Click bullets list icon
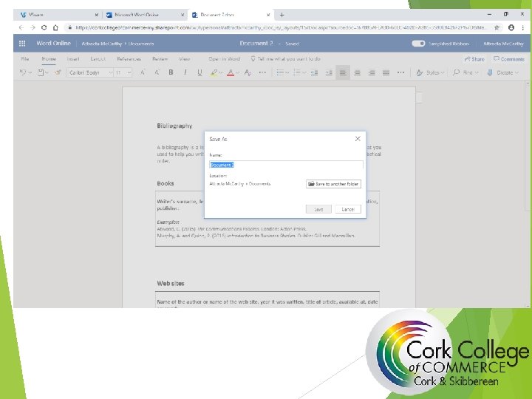The width and height of the screenshot is (532, 399). coord(280,72)
